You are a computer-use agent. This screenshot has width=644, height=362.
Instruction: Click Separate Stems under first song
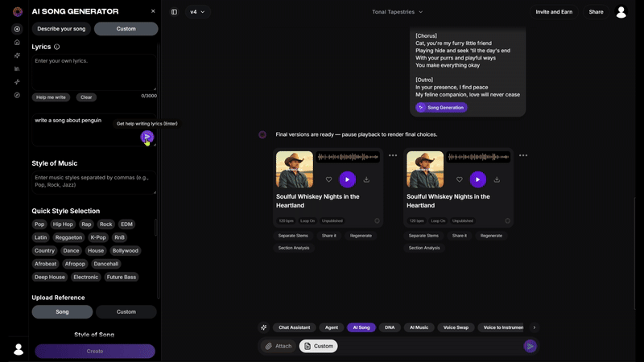coord(293,236)
